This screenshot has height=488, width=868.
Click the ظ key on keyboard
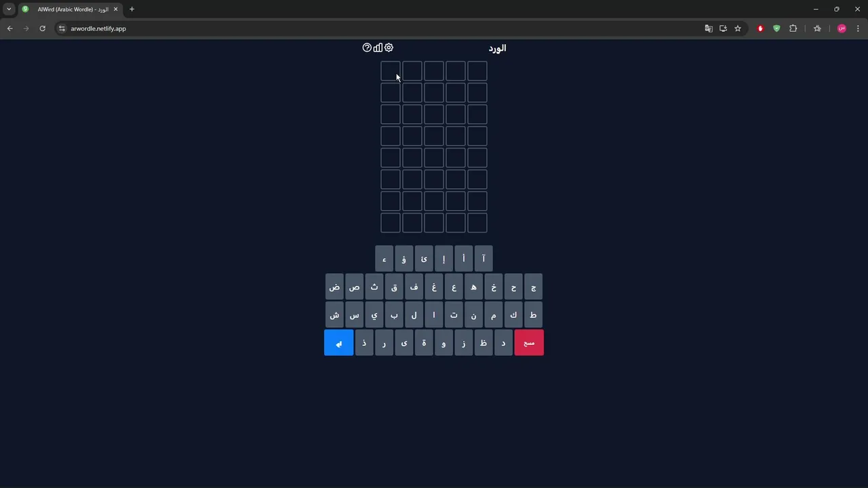point(484,343)
